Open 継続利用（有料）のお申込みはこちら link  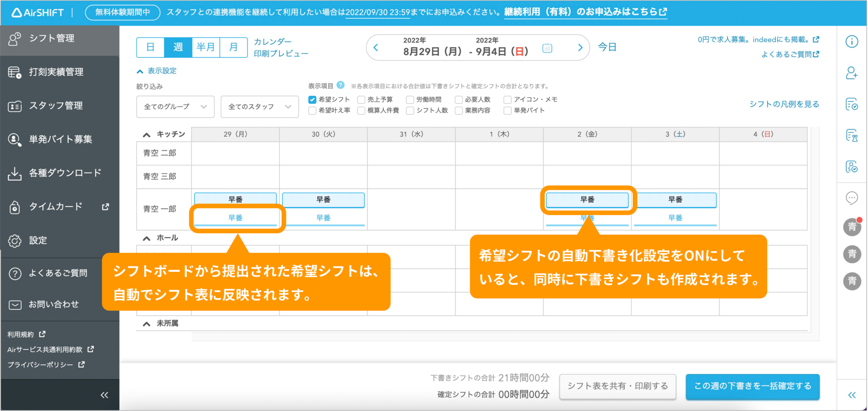pyautogui.click(x=585, y=12)
